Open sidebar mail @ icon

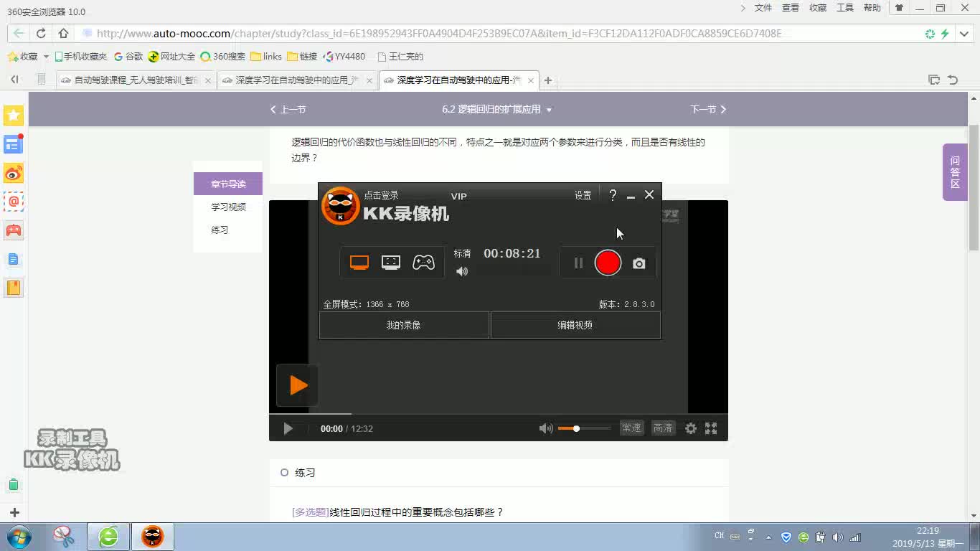(14, 202)
